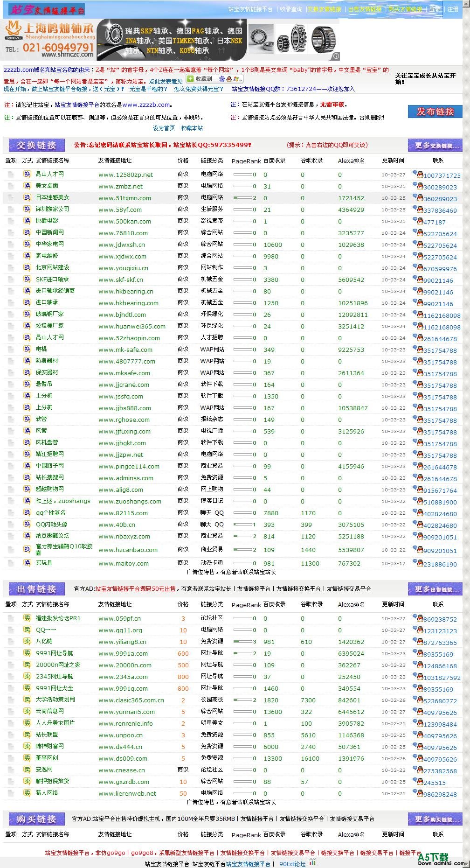Image resolution: width=470 pixels, height=868 pixels.
Task: Click the 置顶 pin icon in 家电维修 row
Action: [10, 256]
